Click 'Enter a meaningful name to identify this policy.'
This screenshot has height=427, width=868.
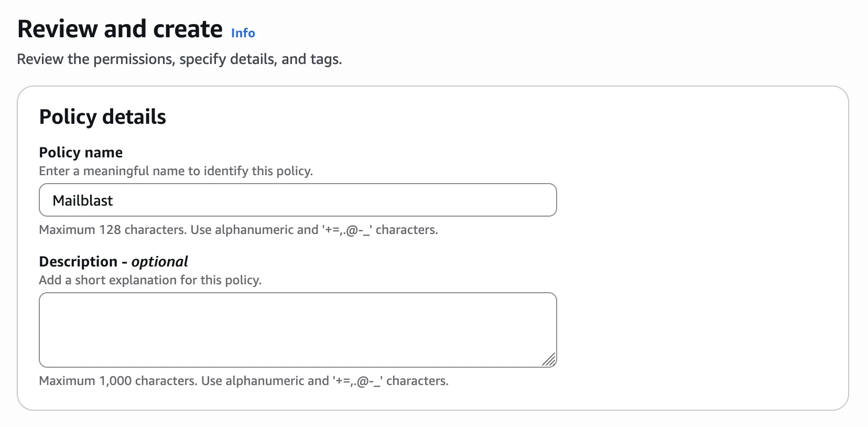click(176, 171)
